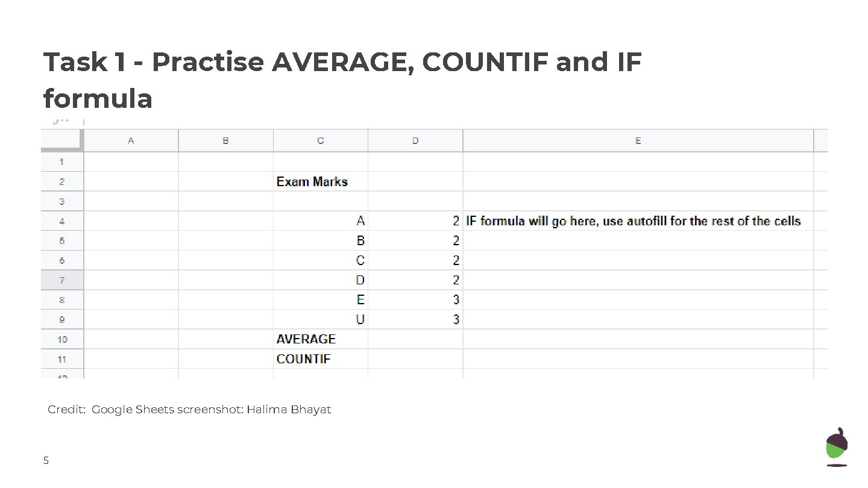The height and width of the screenshot is (488, 868).
Task: Select the AVERAGE label cell
Action: coord(306,339)
